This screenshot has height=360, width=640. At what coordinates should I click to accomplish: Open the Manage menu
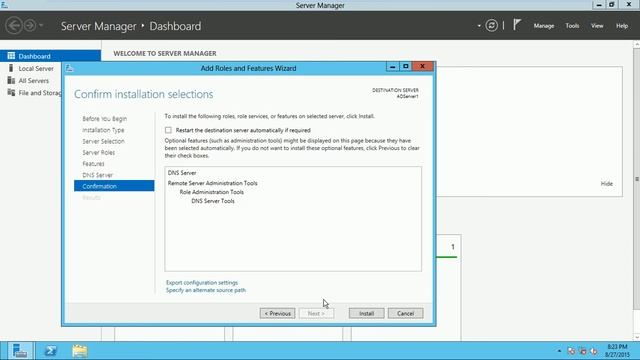[544, 26]
